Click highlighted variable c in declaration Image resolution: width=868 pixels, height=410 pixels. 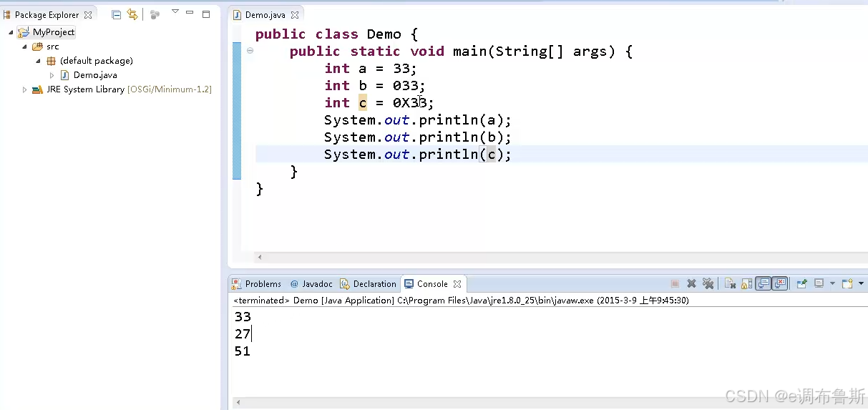click(x=363, y=103)
